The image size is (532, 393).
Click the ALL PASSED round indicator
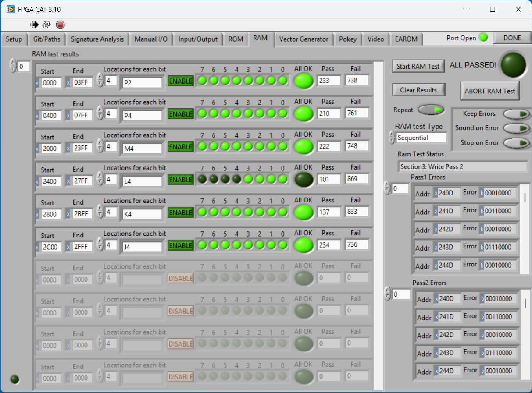pyautogui.click(x=514, y=64)
